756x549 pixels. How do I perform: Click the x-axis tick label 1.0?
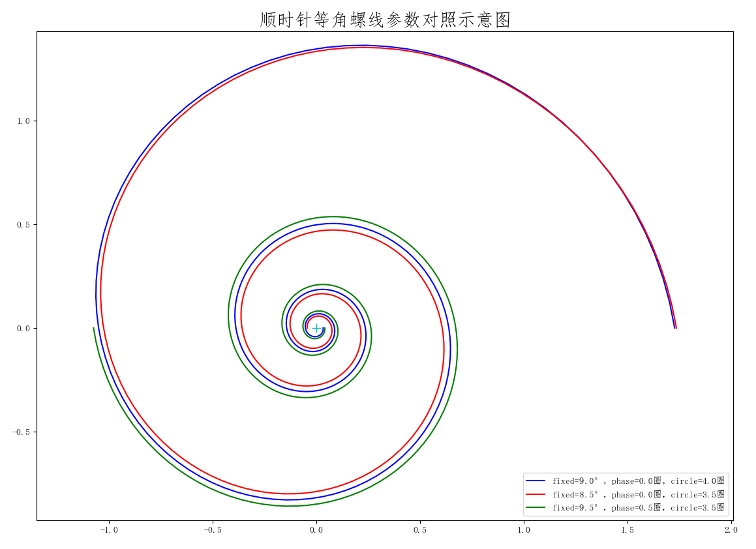coord(524,530)
